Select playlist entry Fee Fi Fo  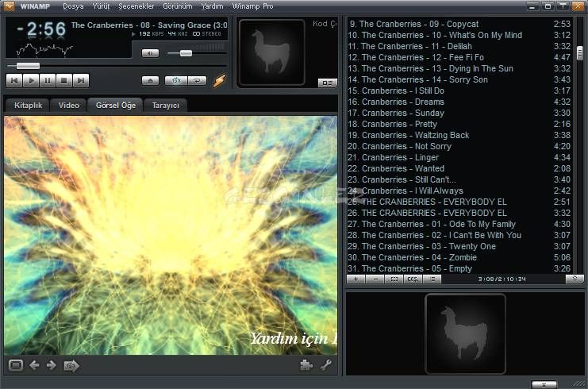click(459, 57)
